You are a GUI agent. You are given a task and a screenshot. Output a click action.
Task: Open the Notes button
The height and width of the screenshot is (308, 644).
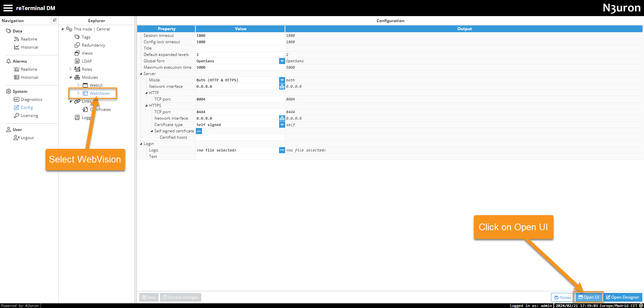coord(562,297)
